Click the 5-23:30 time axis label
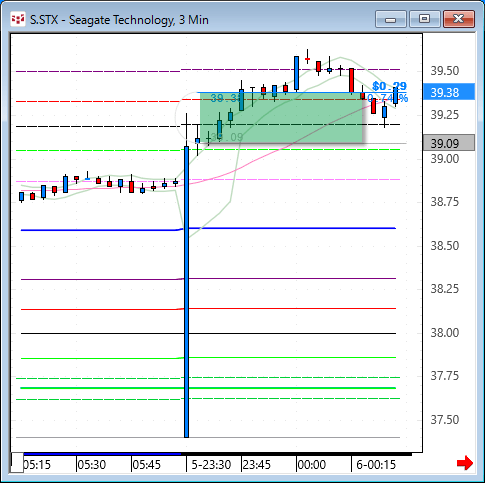The image size is (485, 483). tap(211, 464)
